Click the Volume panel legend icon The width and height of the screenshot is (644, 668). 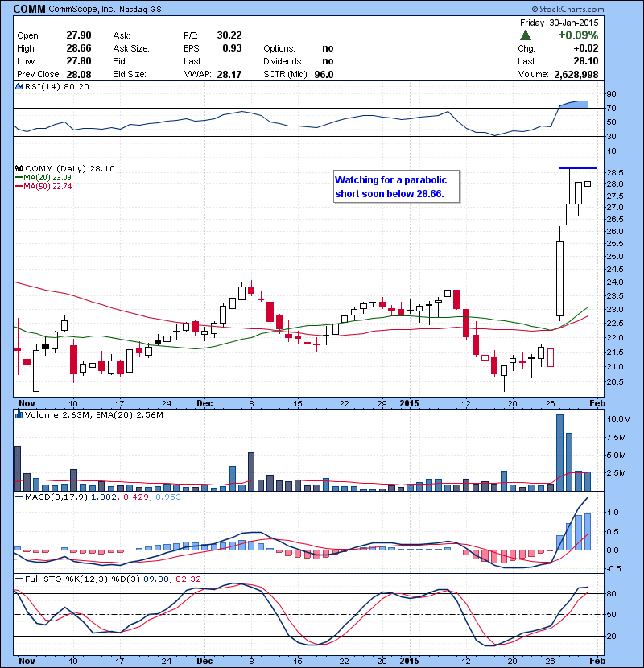[18, 414]
